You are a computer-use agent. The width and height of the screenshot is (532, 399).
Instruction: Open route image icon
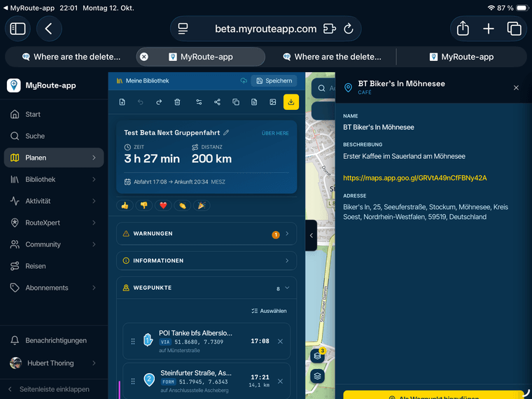point(272,102)
